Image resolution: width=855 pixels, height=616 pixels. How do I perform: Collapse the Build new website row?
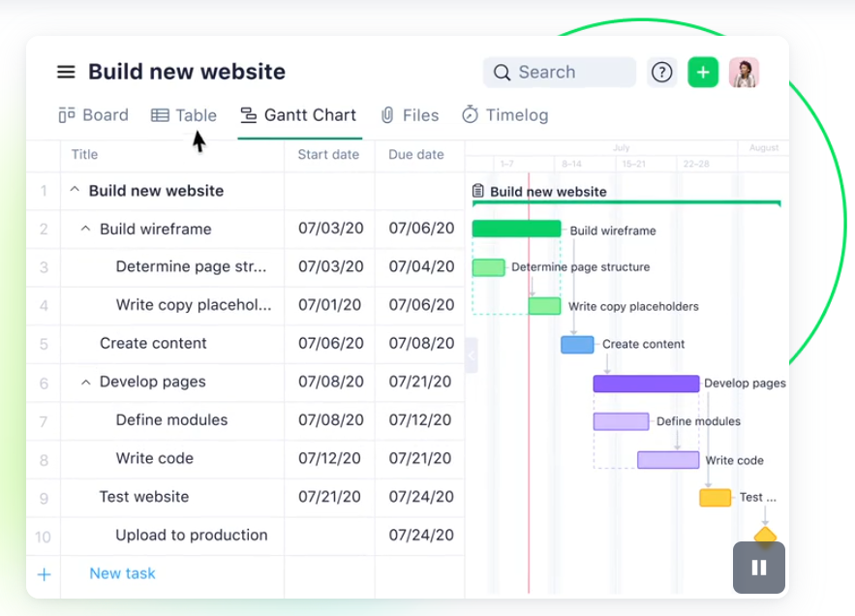(75, 191)
